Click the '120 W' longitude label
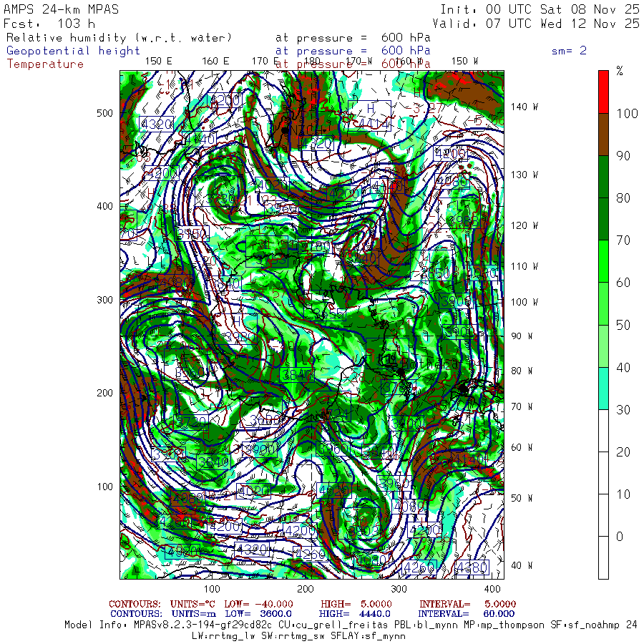 pyautogui.click(x=525, y=225)
